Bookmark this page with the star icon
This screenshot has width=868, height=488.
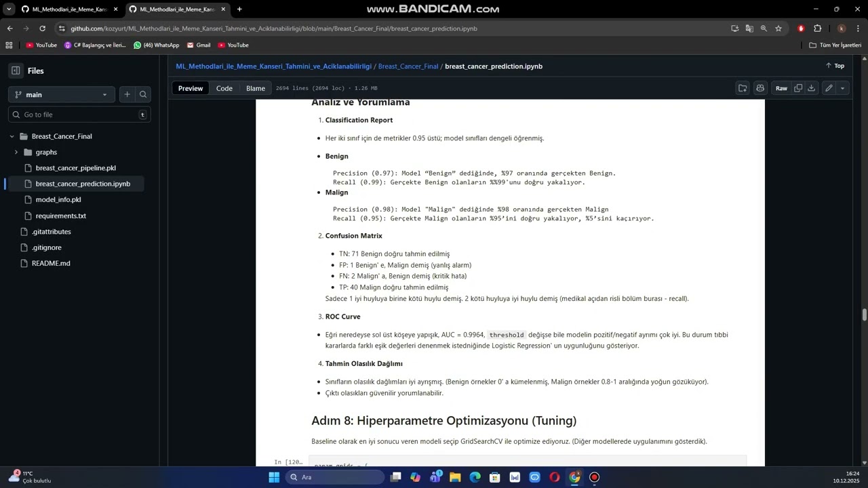pyautogui.click(x=778, y=28)
